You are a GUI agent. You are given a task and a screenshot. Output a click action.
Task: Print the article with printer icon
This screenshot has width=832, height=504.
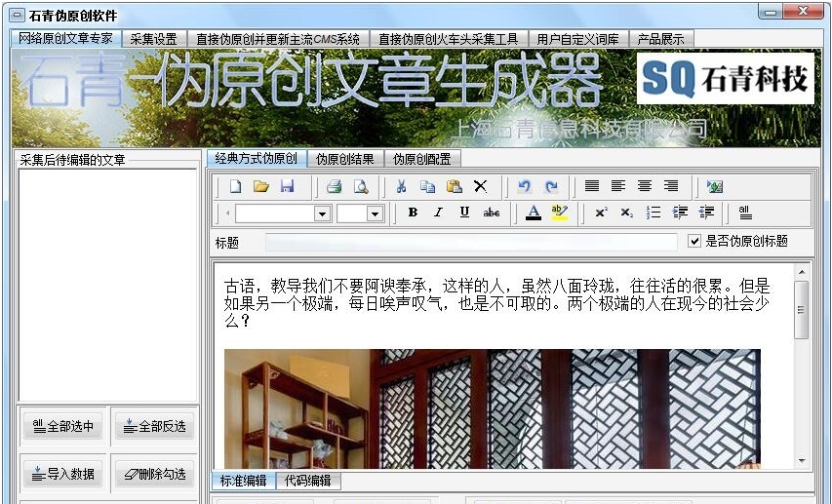point(335,186)
